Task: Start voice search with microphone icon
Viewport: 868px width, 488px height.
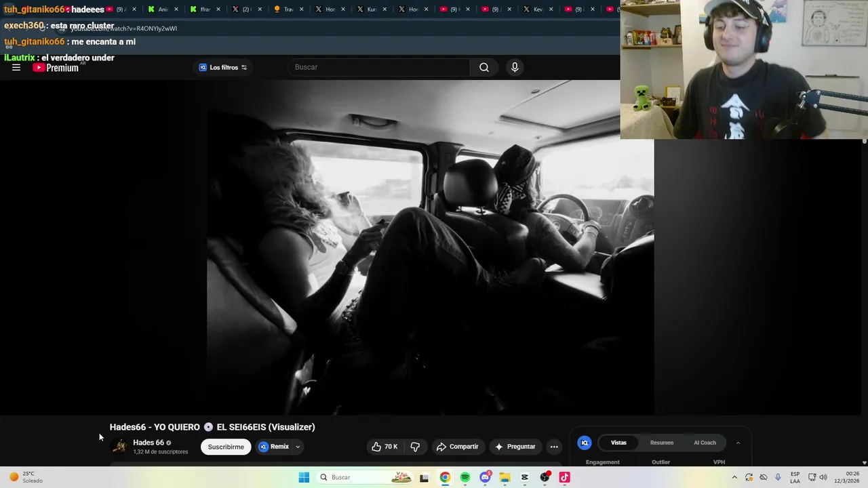Action: coord(515,67)
